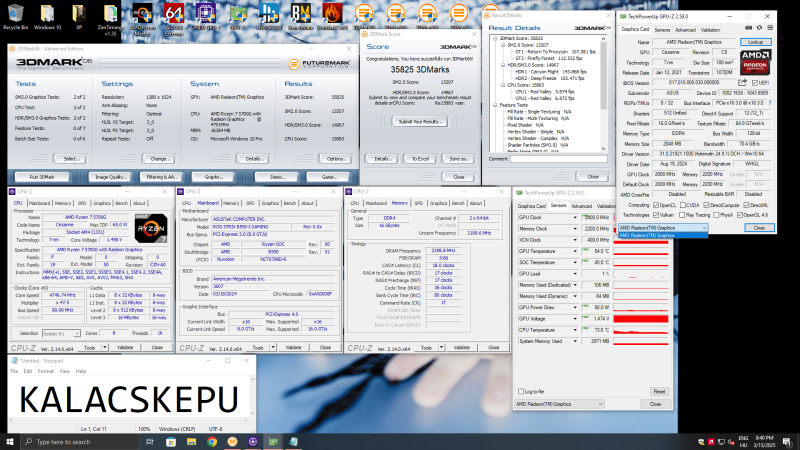
Task: Open the SPD tab in CPU-Z Memory window
Action: point(418,203)
